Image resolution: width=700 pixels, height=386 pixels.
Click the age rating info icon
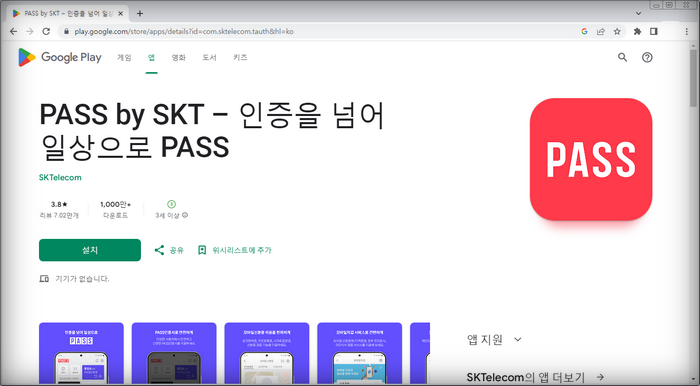pos(185,215)
